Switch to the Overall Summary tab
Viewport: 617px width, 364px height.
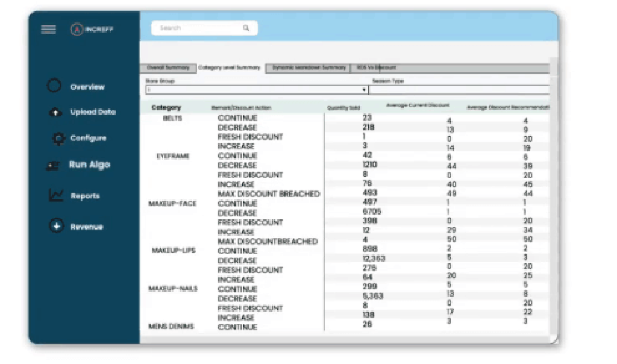coord(167,67)
